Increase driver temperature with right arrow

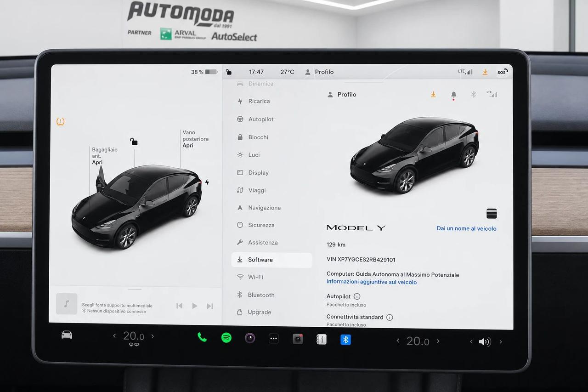pos(153,336)
